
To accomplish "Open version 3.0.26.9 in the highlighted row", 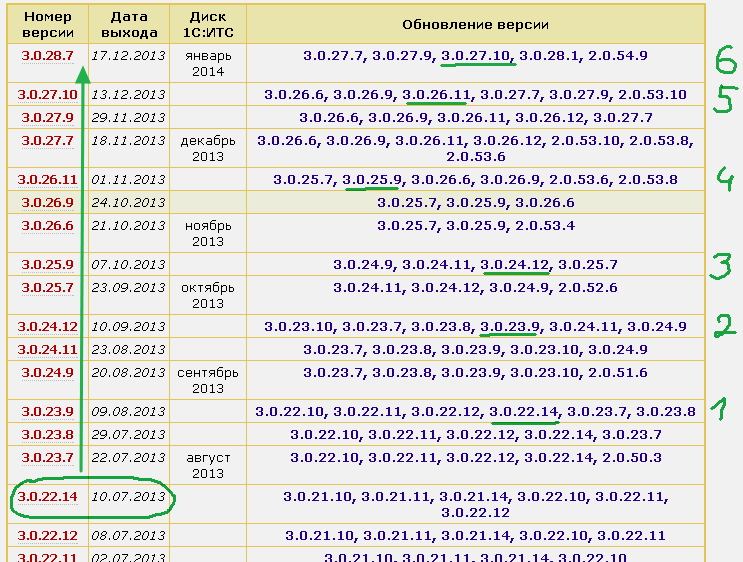I will coord(47,203).
